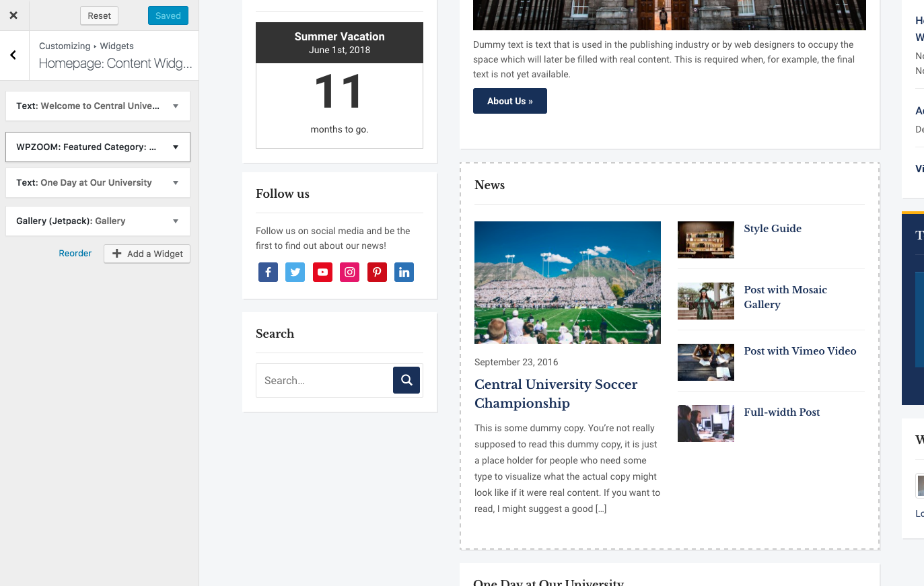Close the Customizer with the X icon
Viewport: 924px width, 586px height.
(13, 15)
